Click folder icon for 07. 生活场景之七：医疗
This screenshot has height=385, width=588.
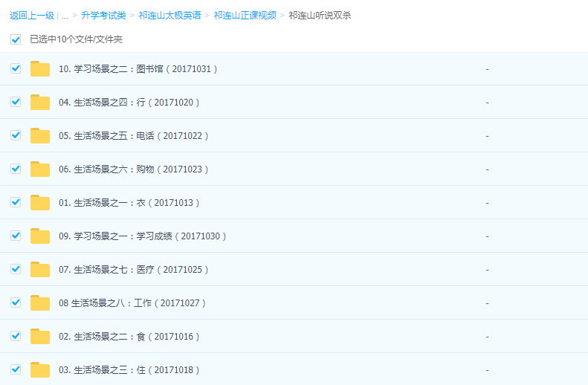40,270
